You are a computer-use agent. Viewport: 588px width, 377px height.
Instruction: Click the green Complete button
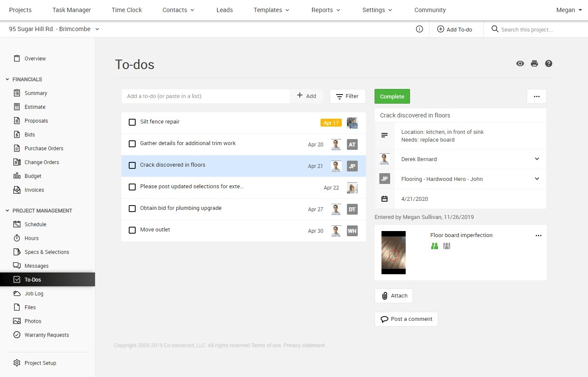(x=392, y=96)
